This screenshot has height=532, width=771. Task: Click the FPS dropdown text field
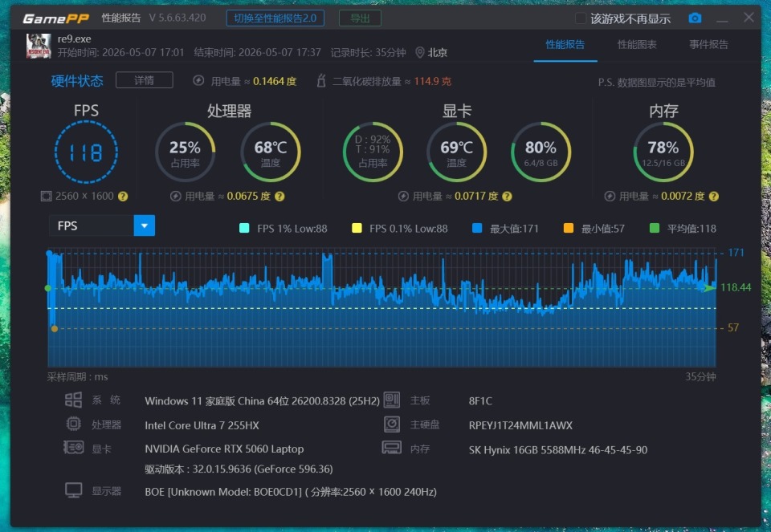tap(92, 225)
